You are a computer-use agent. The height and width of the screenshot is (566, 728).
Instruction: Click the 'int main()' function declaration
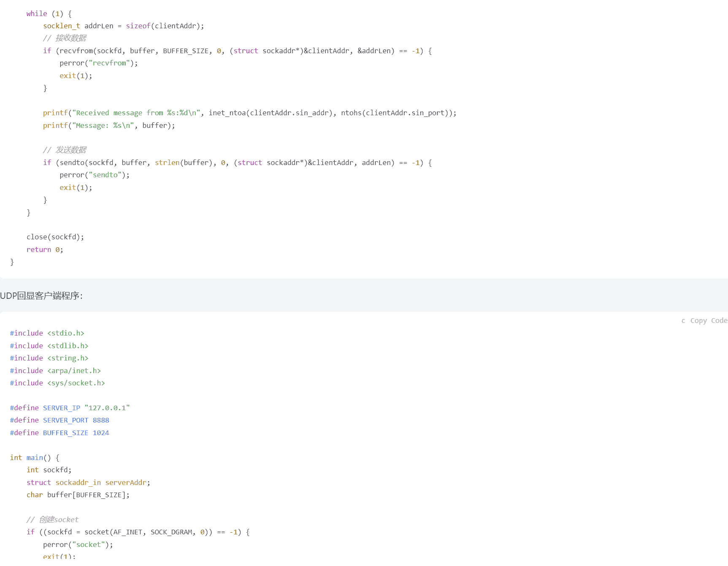click(x=35, y=458)
